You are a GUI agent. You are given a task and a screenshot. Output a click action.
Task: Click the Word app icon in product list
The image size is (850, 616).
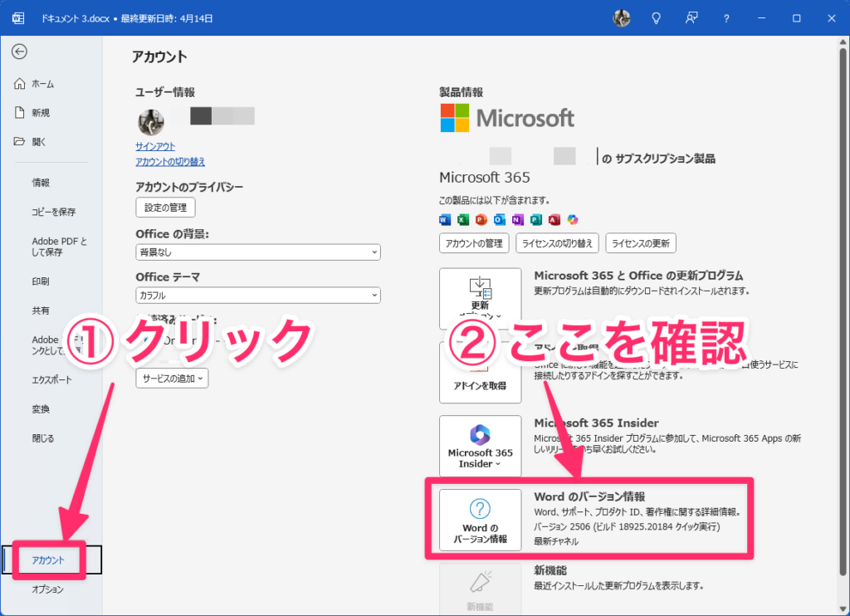click(445, 220)
